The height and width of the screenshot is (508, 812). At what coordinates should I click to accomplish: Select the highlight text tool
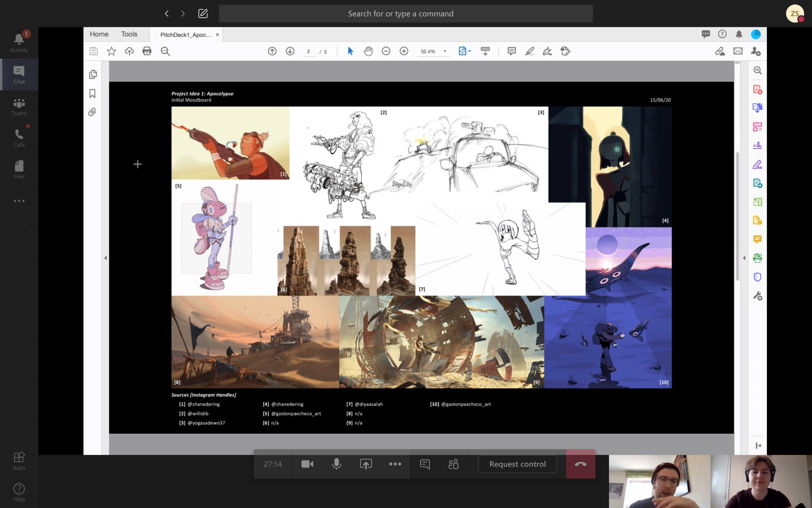coord(529,51)
